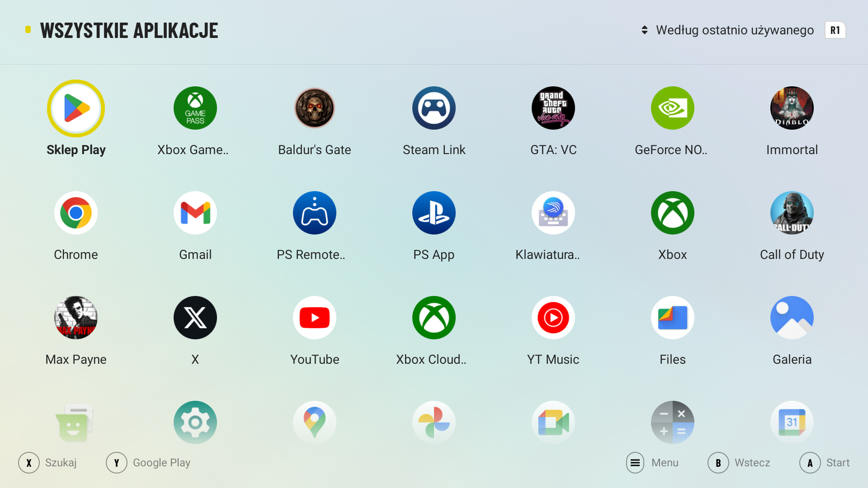Open Xbox Cloud gaming app
The width and height of the screenshot is (868, 488).
click(434, 318)
